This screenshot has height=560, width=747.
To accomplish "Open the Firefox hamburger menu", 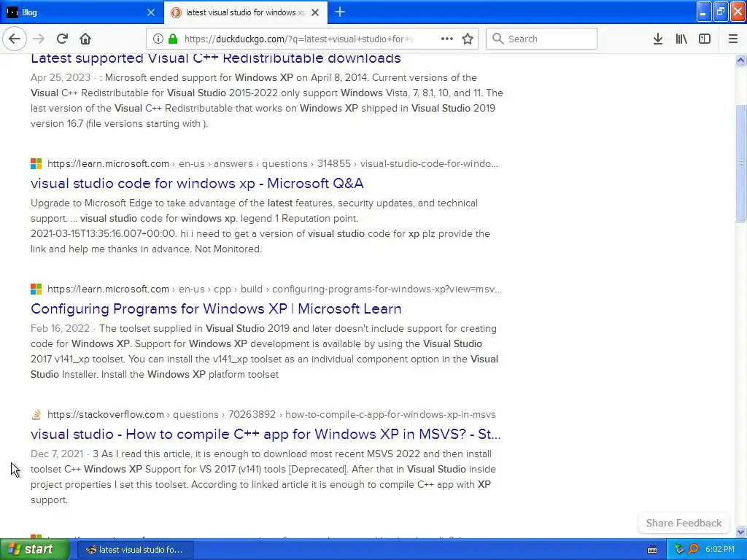I will (732, 39).
